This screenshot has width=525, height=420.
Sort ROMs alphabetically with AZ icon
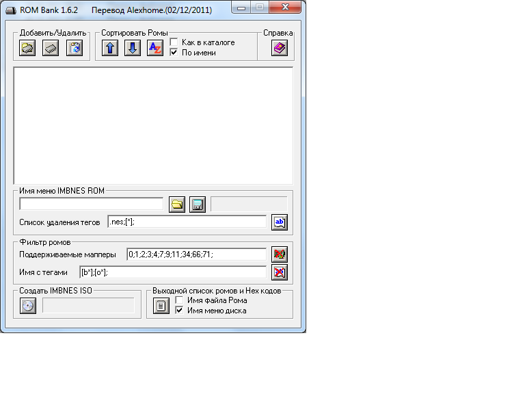[x=155, y=48]
